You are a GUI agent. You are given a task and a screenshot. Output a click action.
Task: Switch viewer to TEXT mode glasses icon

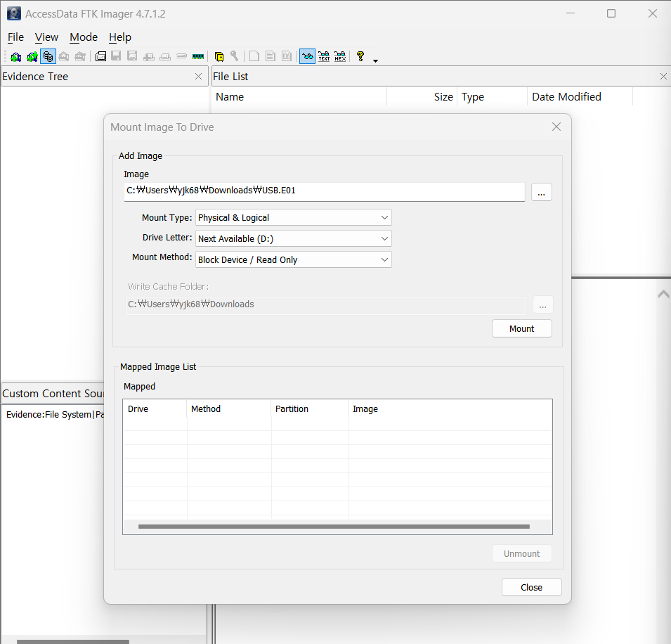[324, 56]
